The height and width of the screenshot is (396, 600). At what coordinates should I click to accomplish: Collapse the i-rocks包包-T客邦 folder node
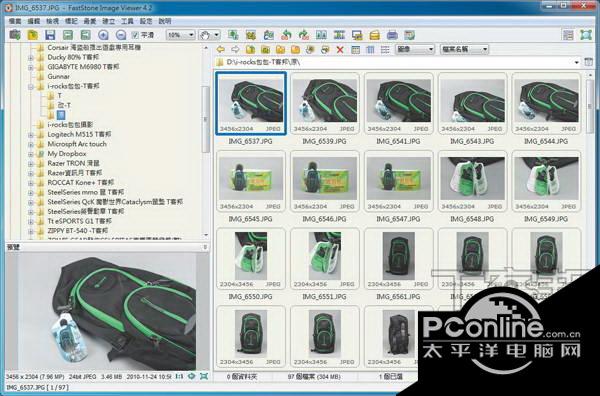[x=31, y=86]
